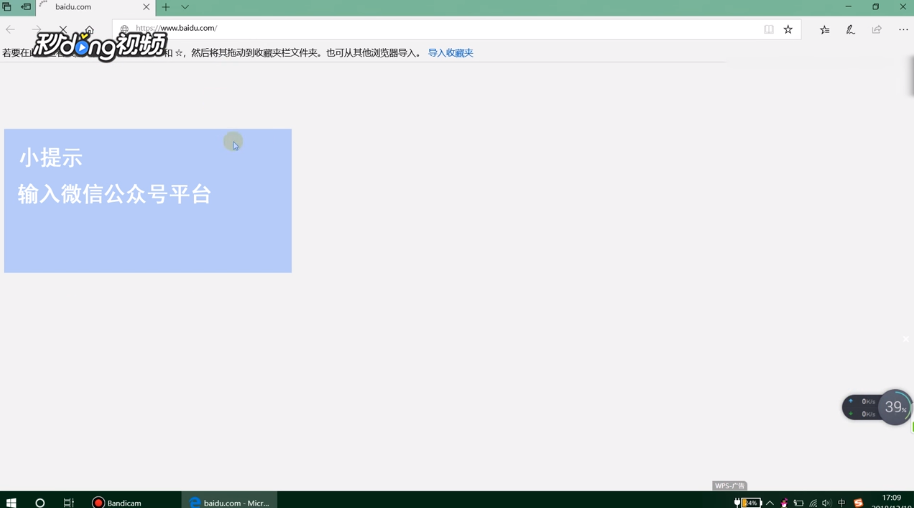Show tab previews chevron
Screen dimensions: 914x508
185,7
